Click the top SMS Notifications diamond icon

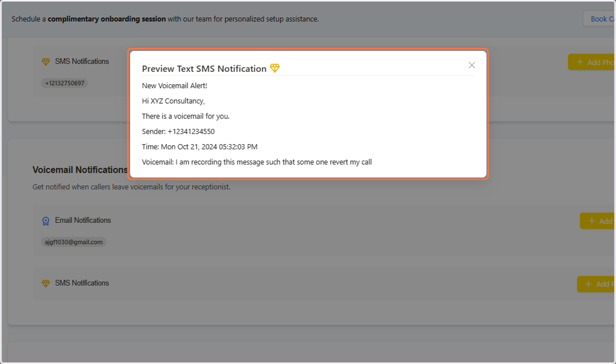point(46,62)
